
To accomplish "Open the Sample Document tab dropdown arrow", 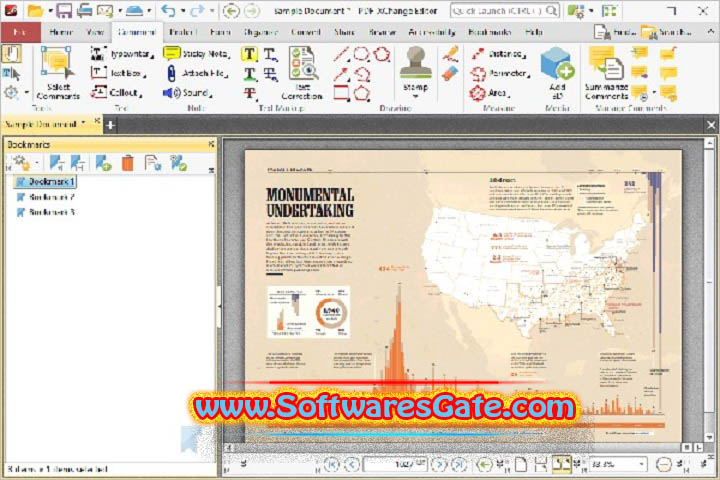I will (83, 123).
